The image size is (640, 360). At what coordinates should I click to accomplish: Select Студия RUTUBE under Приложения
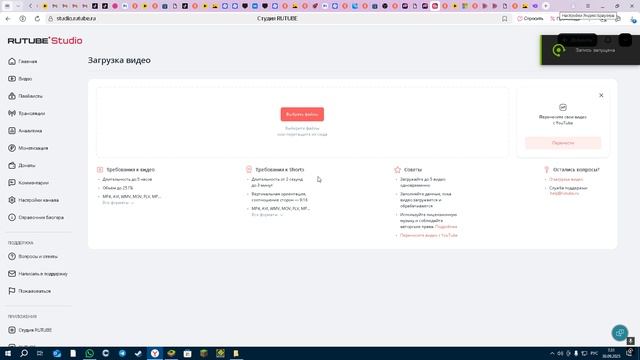(30, 330)
